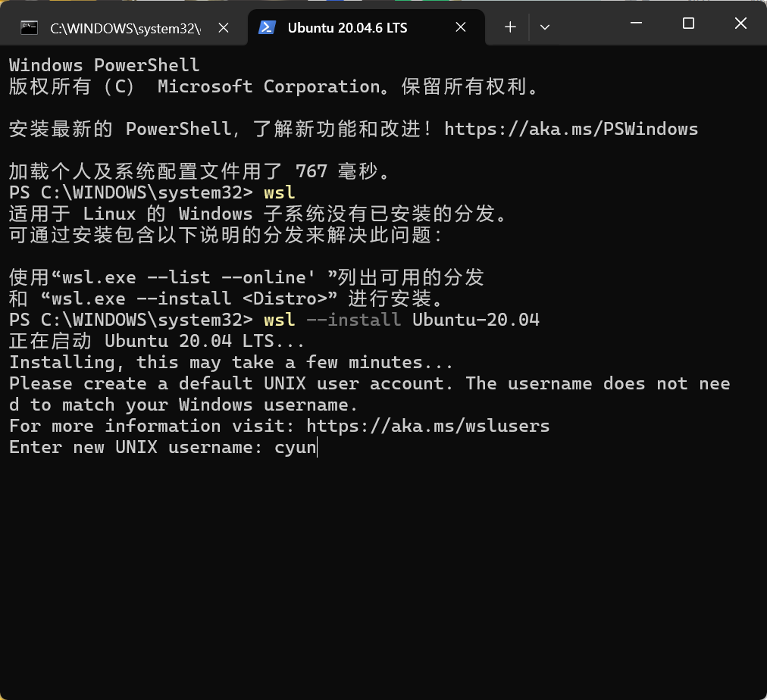Select the Ubuntu 20.04.6 LTS tab

pyautogui.click(x=366, y=28)
